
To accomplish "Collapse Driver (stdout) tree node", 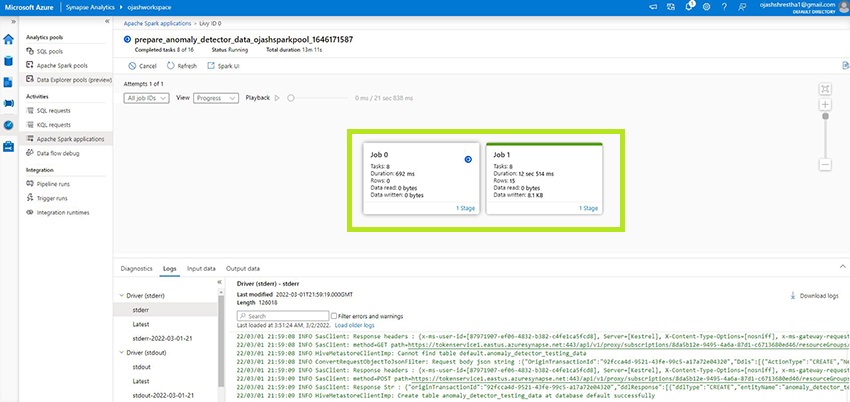I will (x=121, y=353).
